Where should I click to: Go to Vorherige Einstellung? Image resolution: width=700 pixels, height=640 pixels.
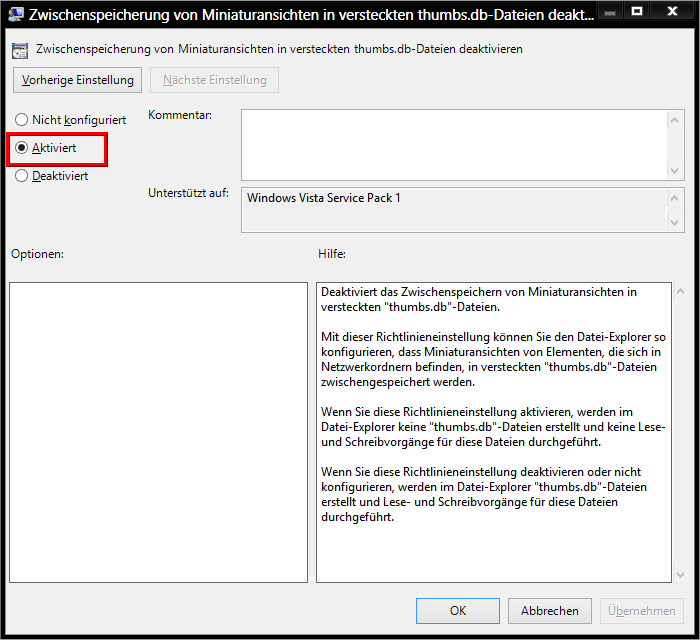tap(77, 80)
